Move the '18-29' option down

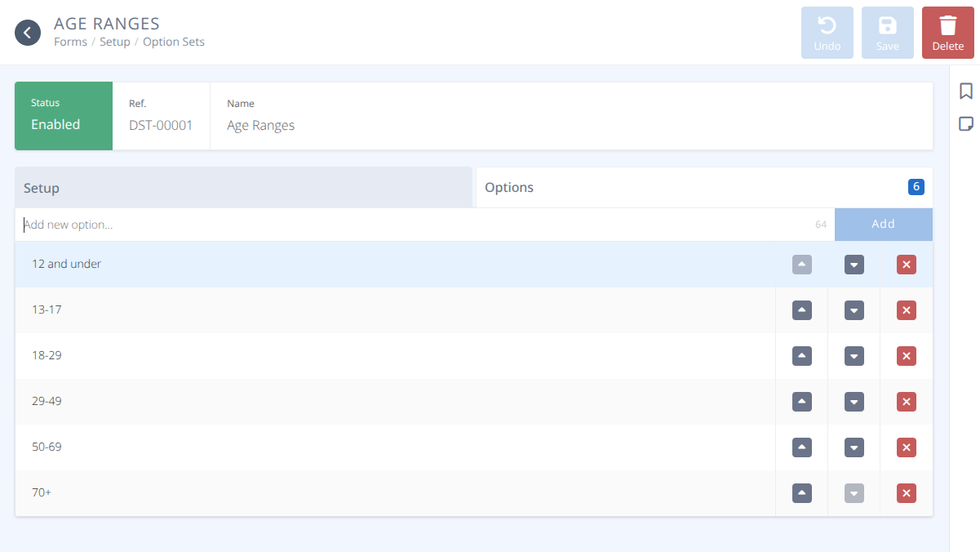tap(854, 355)
